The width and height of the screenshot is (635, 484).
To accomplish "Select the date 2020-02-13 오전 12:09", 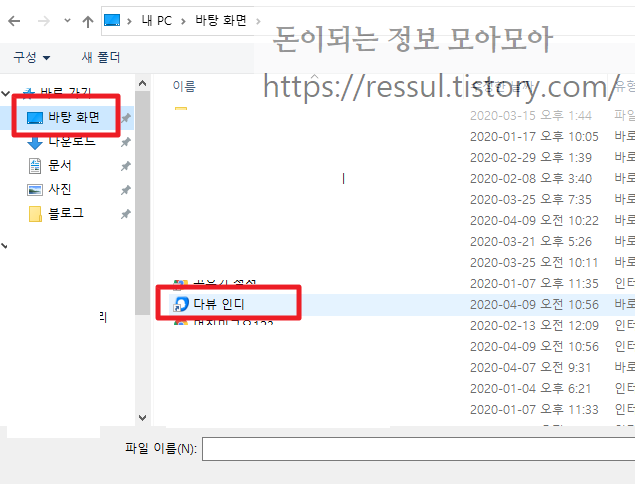I will click(534, 326).
